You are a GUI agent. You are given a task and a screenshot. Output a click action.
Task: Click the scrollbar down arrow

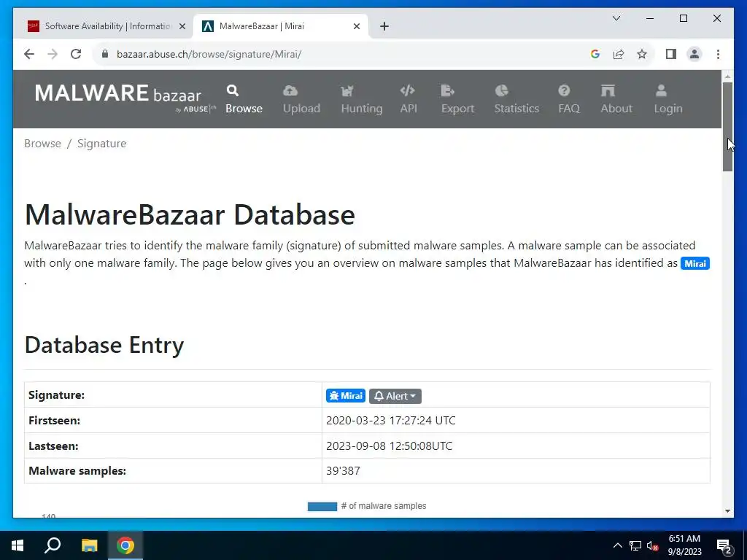tap(727, 511)
